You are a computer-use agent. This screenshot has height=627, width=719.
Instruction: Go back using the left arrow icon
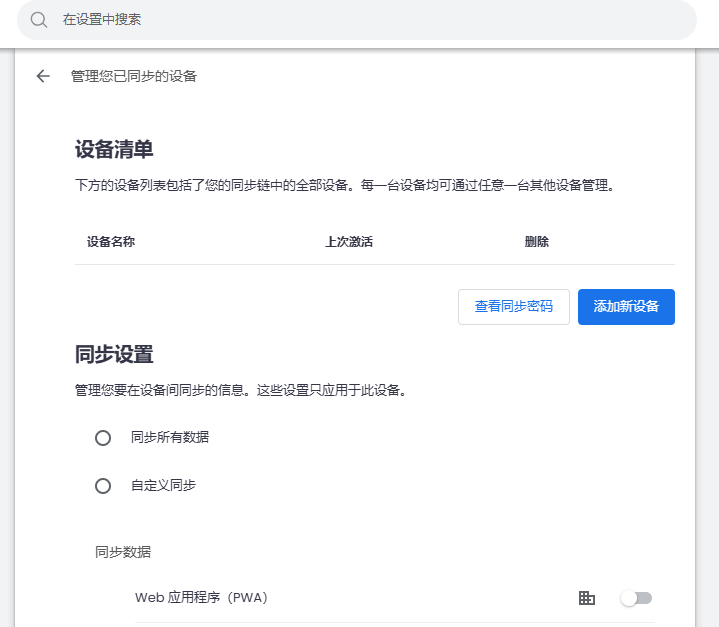pyautogui.click(x=43, y=76)
